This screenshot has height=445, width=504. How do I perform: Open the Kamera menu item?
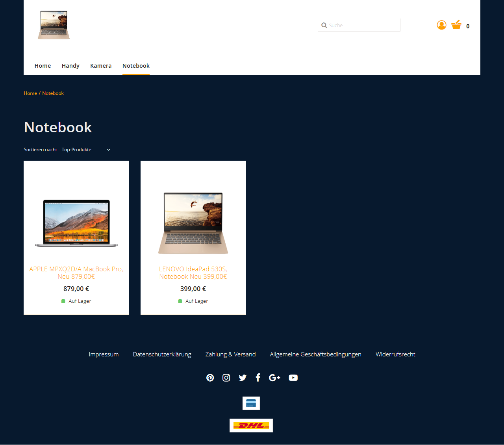tap(101, 66)
